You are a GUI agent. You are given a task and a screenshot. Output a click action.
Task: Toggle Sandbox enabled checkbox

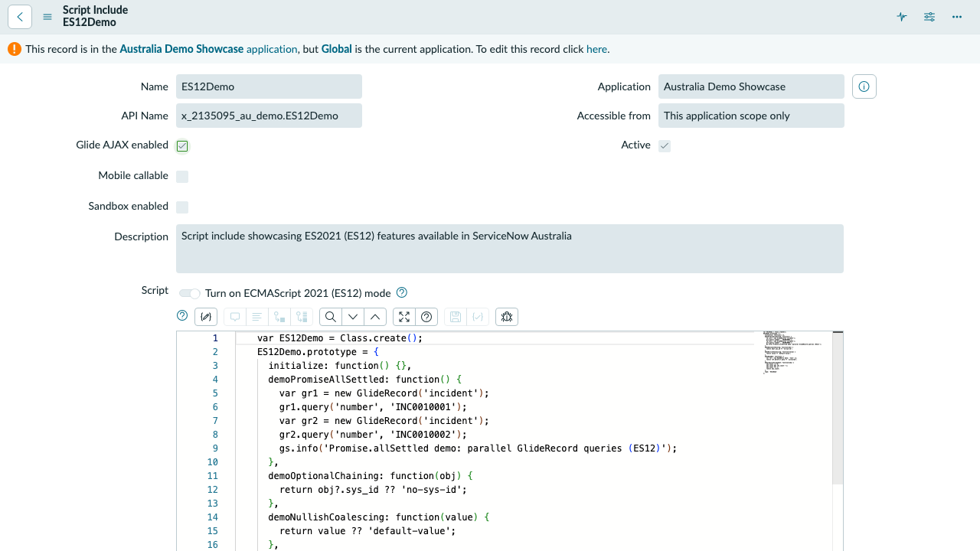pyautogui.click(x=182, y=207)
